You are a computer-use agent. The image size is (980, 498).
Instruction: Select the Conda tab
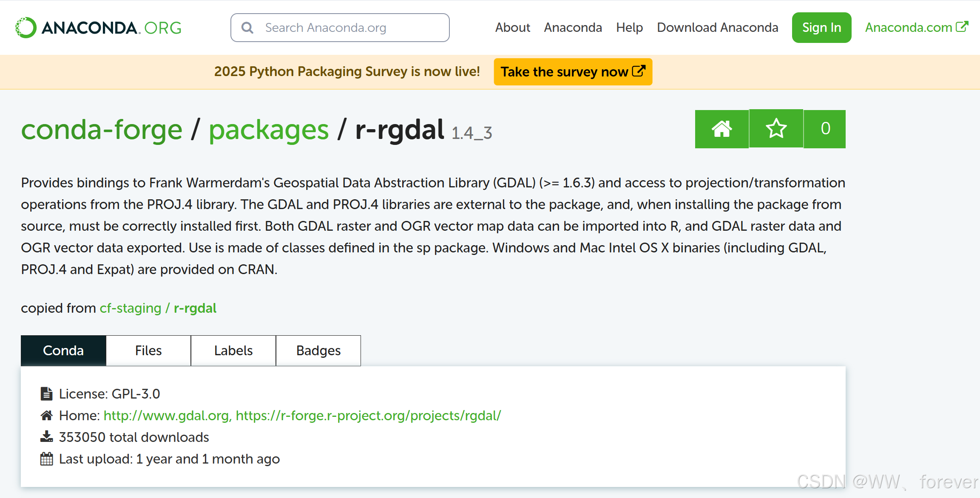pos(63,351)
